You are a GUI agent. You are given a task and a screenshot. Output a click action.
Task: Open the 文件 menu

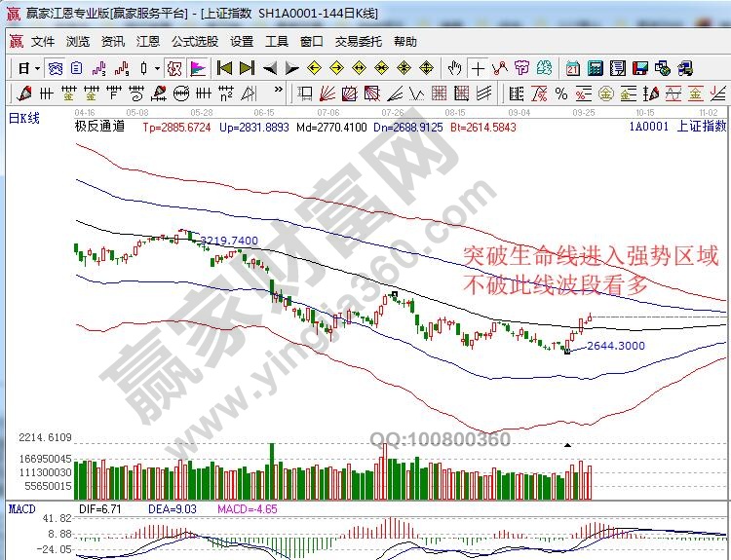click(43, 42)
